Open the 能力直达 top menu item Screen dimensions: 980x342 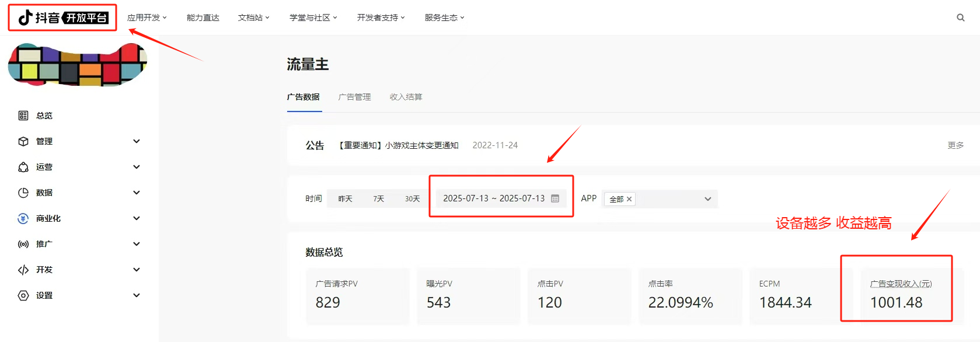pos(203,18)
